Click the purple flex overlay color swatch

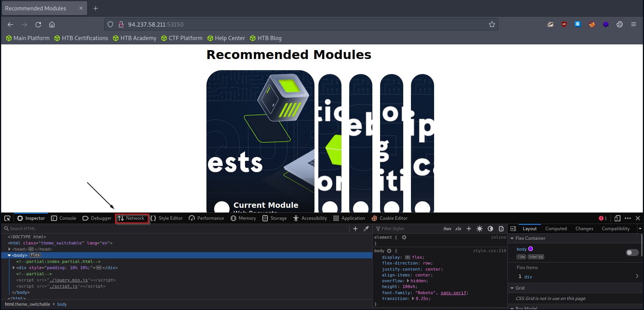pyautogui.click(x=531, y=249)
